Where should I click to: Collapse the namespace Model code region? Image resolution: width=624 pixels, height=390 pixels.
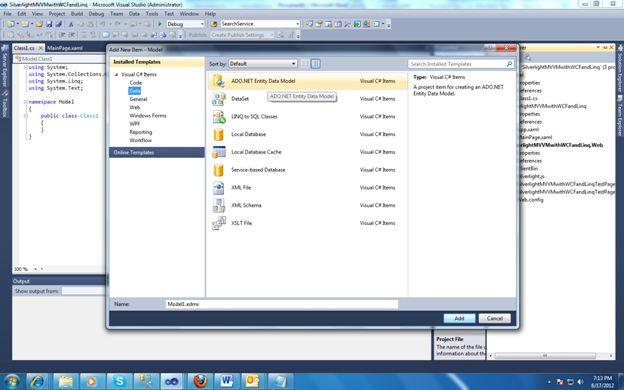coord(25,102)
